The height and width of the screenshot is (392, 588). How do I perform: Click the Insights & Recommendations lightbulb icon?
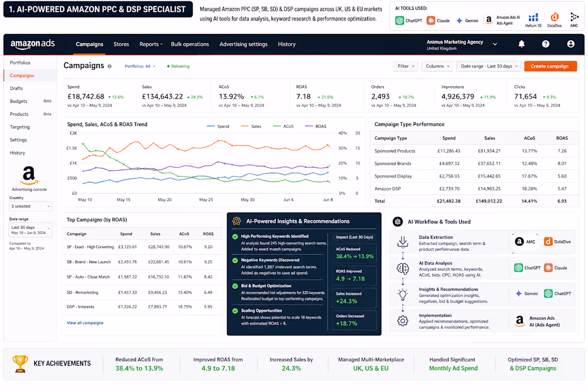[x=403, y=295]
